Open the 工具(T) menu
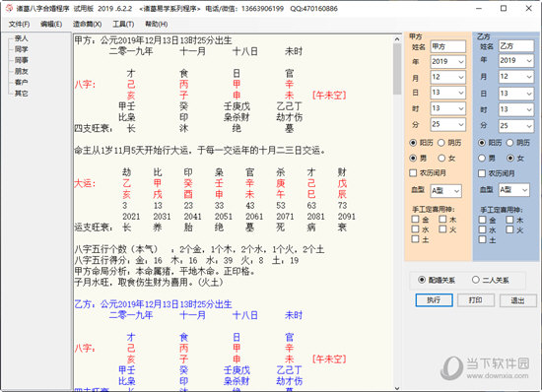Viewport: 542px width, 392px height. [x=123, y=24]
